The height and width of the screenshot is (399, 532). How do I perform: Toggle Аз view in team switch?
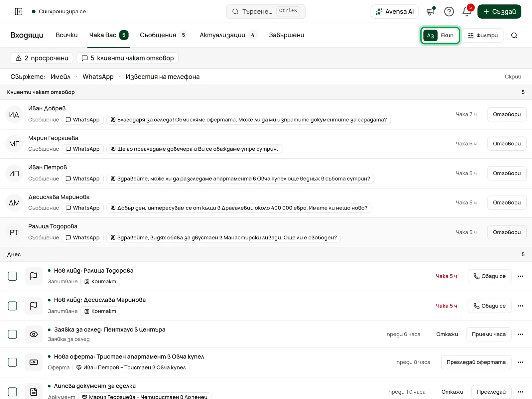[430, 36]
